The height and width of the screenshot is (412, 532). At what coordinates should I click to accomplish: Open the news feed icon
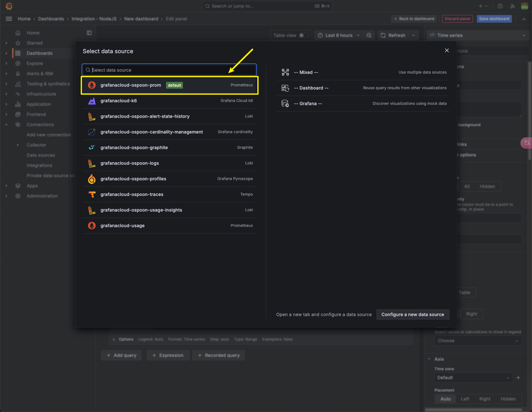513,6
